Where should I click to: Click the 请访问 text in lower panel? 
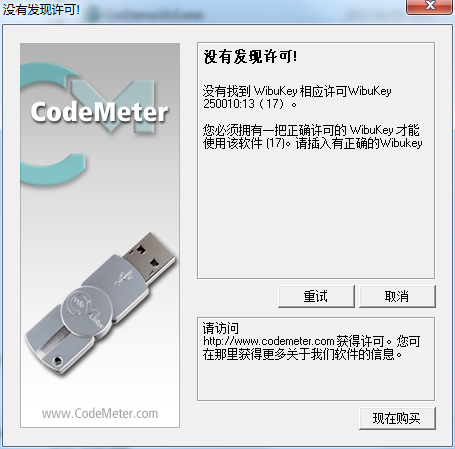(220, 328)
